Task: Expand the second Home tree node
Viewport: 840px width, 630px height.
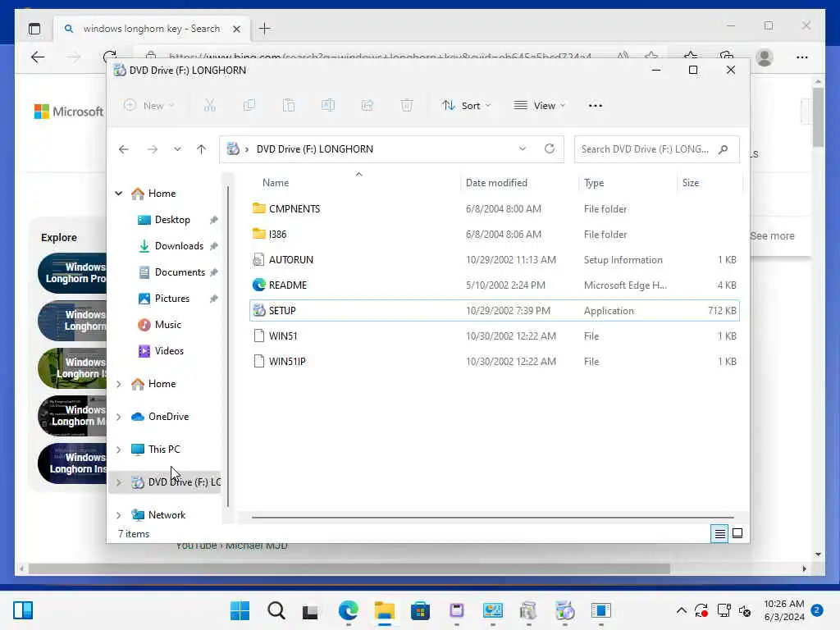Action: (x=119, y=384)
